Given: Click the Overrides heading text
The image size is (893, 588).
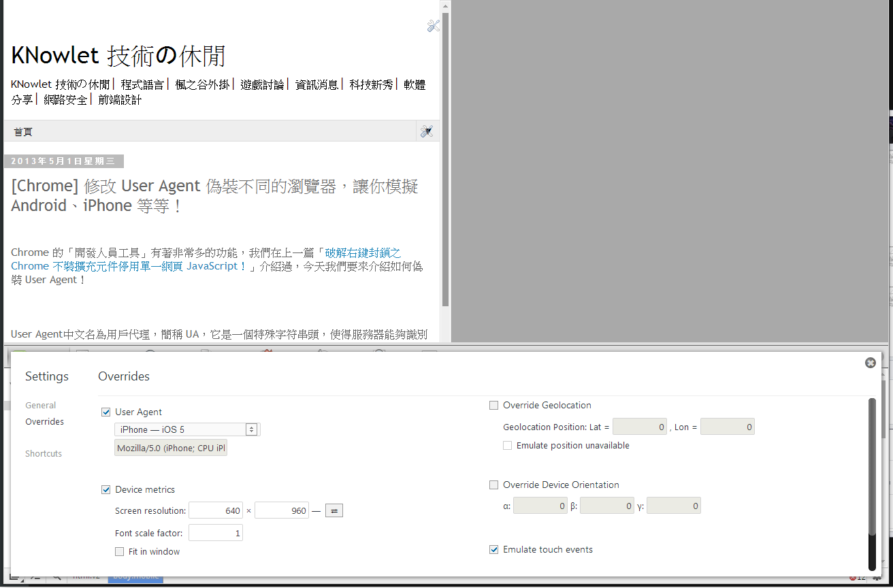Looking at the screenshot, I should [124, 376].
